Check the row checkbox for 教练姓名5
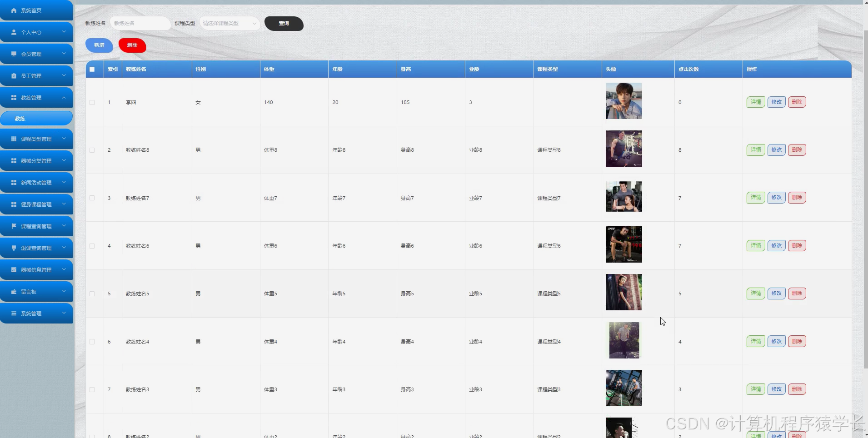The height and width of the screenshot is (438, 868). point(92,294)
